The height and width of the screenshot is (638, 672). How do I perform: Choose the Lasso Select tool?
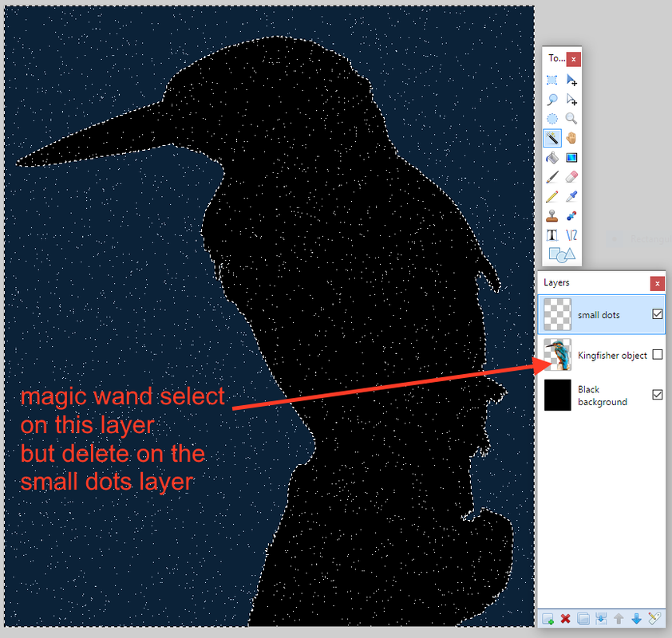click(552, 100)
